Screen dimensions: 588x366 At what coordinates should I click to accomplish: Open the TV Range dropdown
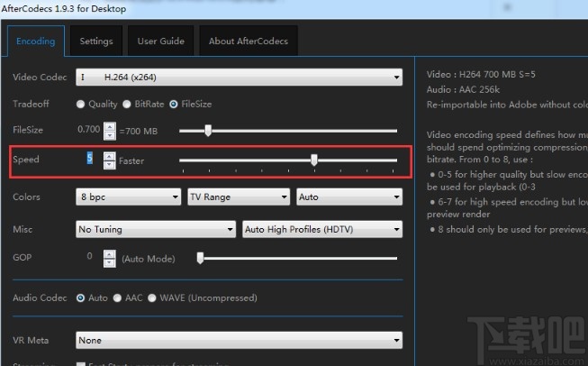tap(239, 197)
